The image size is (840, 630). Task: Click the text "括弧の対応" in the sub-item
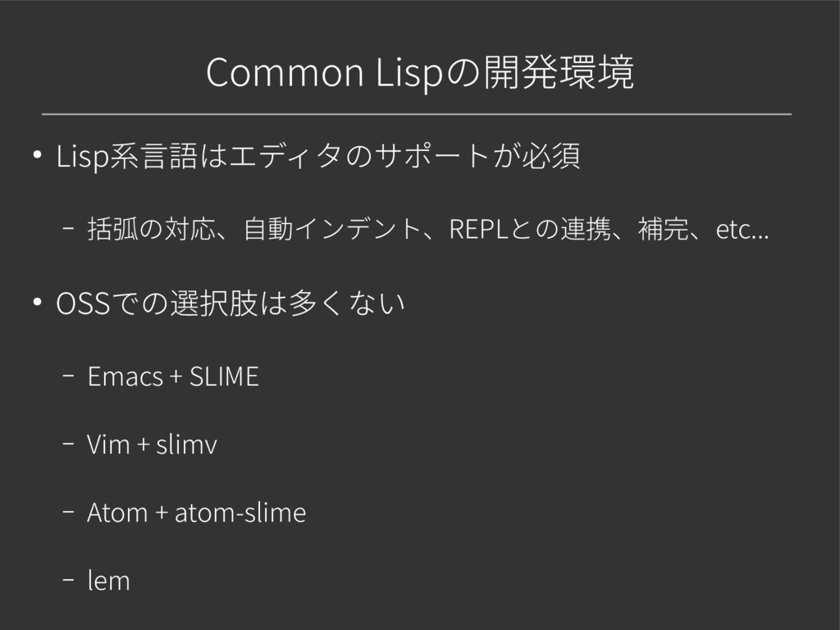(x=152, y=229)
